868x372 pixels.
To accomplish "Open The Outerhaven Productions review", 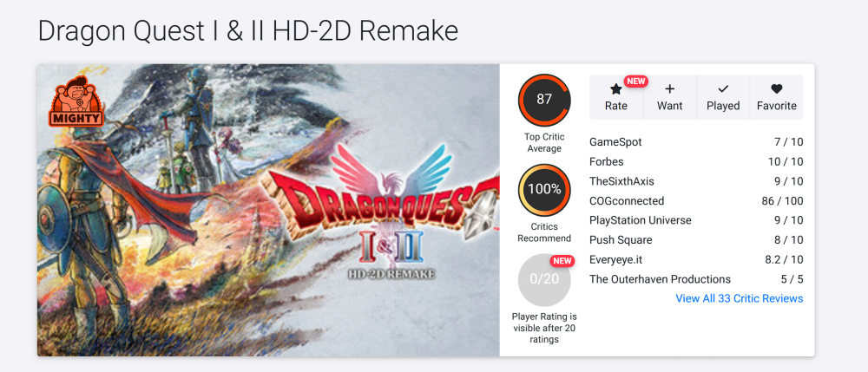I will click(696, 279).
